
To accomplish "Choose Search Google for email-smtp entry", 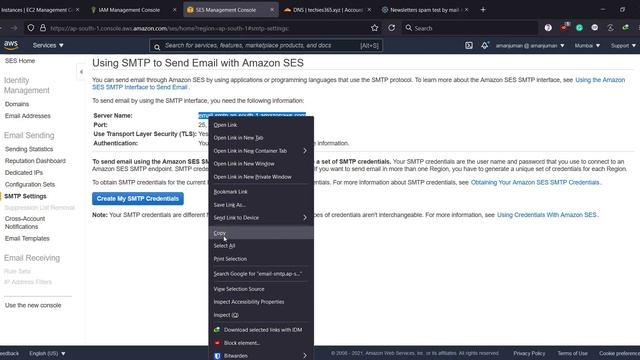I will pyautogui.click(x=261, y=273).
